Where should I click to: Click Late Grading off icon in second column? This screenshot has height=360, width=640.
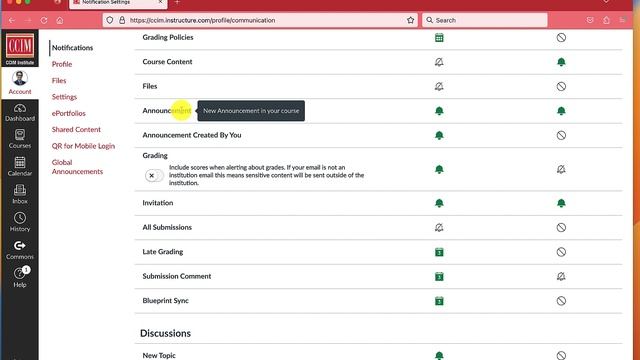[x=561, y=252]
